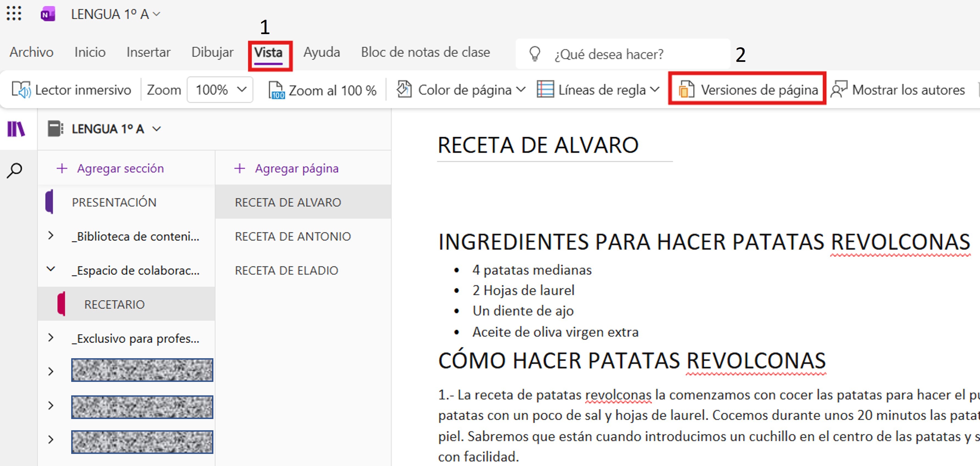Image resolution: width=980 pixels, height=466 pixels.
Task: Open the Zoom 100% percentage combo box
Action: (220, 90)
